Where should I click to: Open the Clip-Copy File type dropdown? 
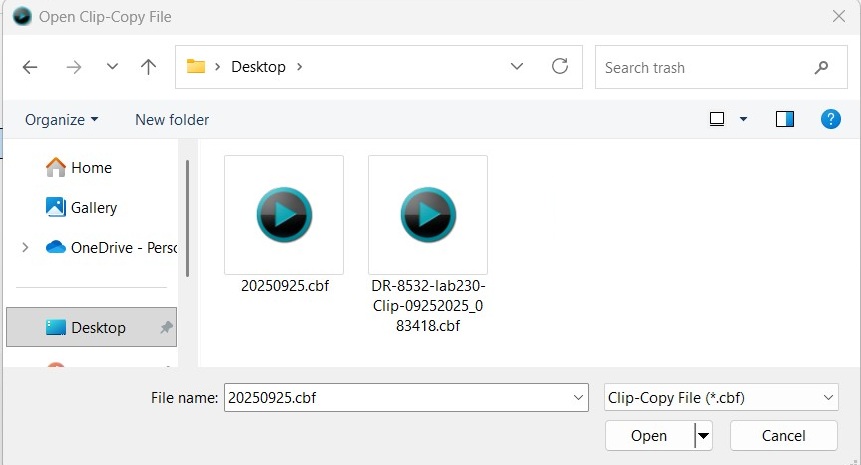(721, 397)
